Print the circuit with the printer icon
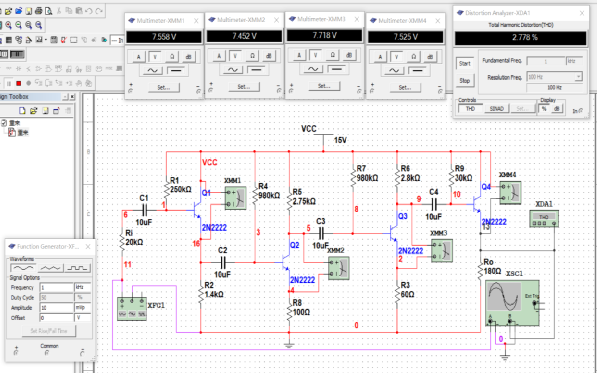Screen dimensions: 597x373 point(38,11)
